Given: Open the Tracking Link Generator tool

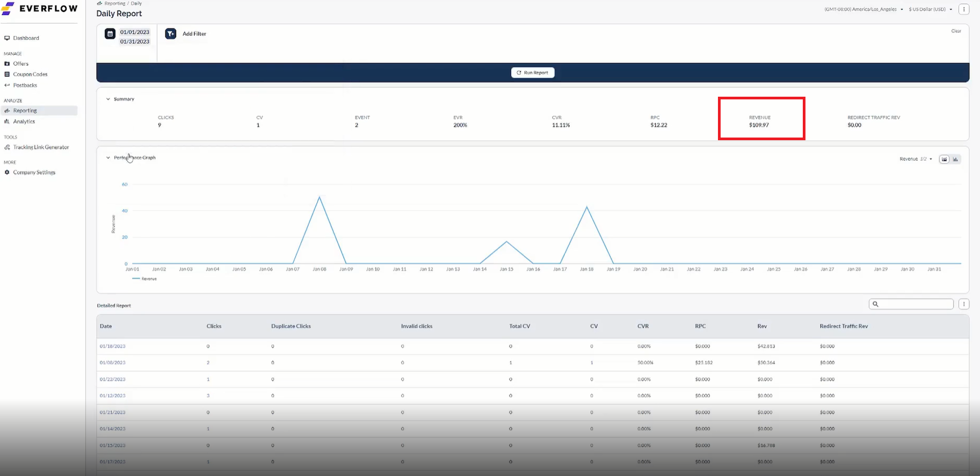Looking at the screenshot, I should point(41,147).
